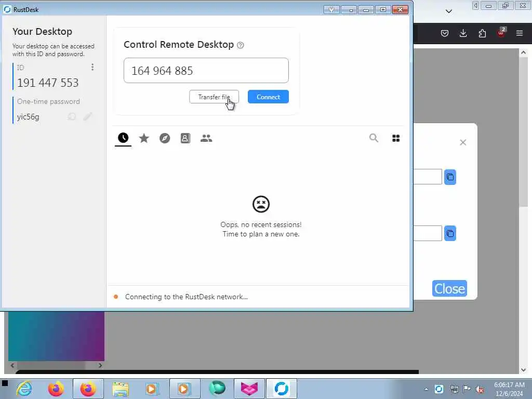Open Firefox downloads arrow icon
Image resolution: width=532 pixels, height=399 pixels.
click(x=463, y=33)
